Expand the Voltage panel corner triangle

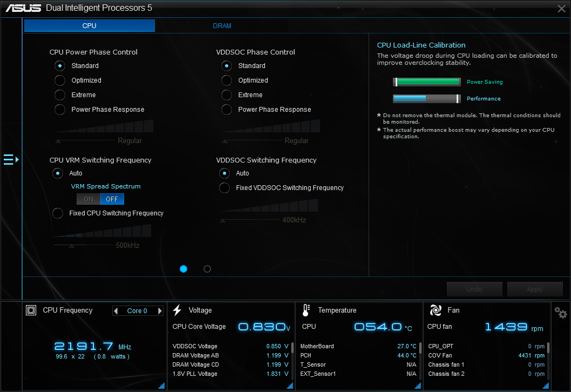[290, 386]
